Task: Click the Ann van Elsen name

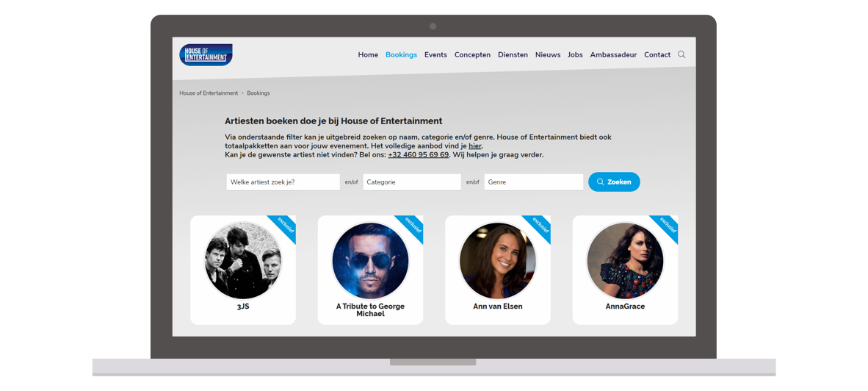Action: [498, 306]
